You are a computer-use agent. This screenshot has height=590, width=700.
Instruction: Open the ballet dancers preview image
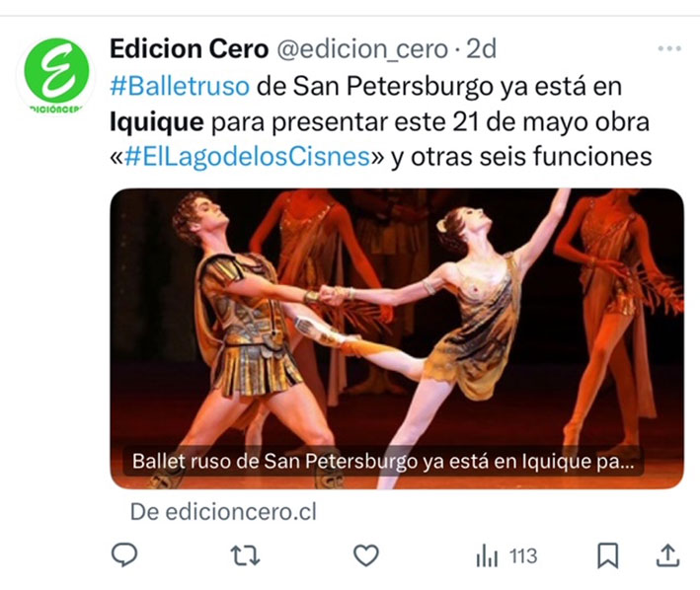[x=397, y=338]
